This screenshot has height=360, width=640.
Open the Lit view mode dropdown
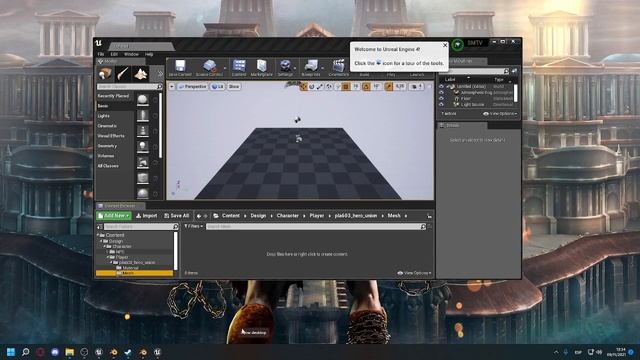coord(217,87)
